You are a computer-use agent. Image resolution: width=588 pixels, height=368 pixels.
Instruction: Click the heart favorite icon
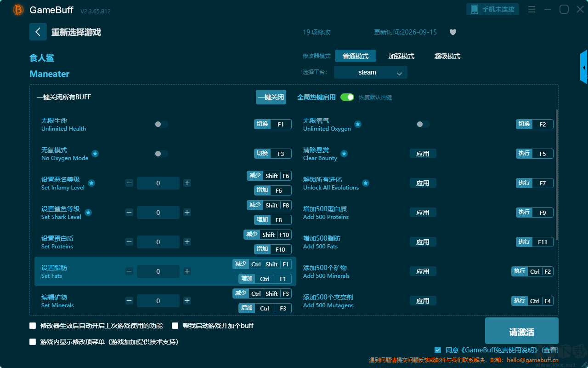[x=453, y=32]
